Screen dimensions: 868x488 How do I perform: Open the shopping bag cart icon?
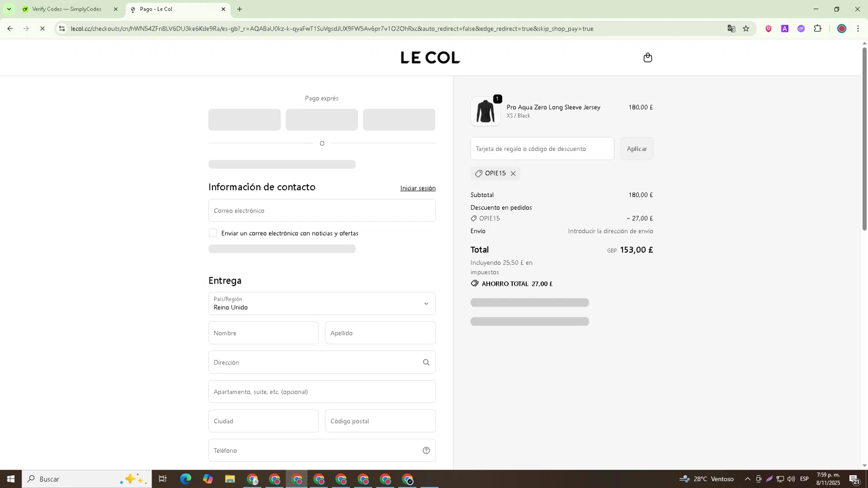pos(648,57)
